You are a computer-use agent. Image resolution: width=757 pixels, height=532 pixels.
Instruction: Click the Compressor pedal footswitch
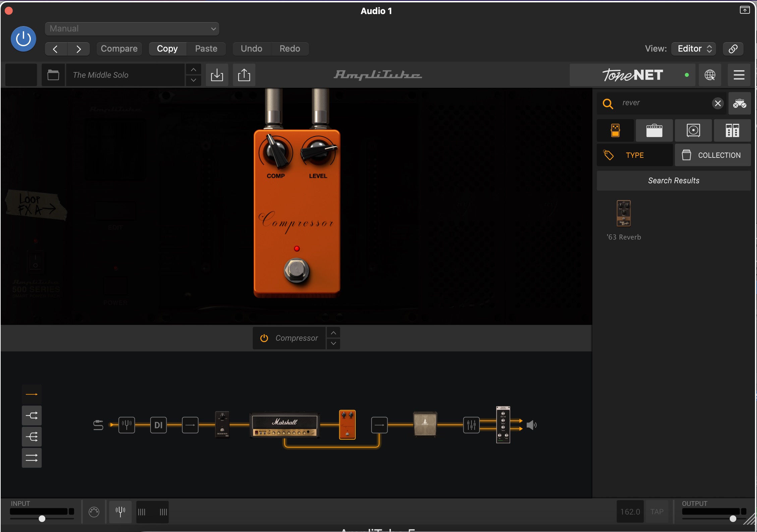(296, 270)
